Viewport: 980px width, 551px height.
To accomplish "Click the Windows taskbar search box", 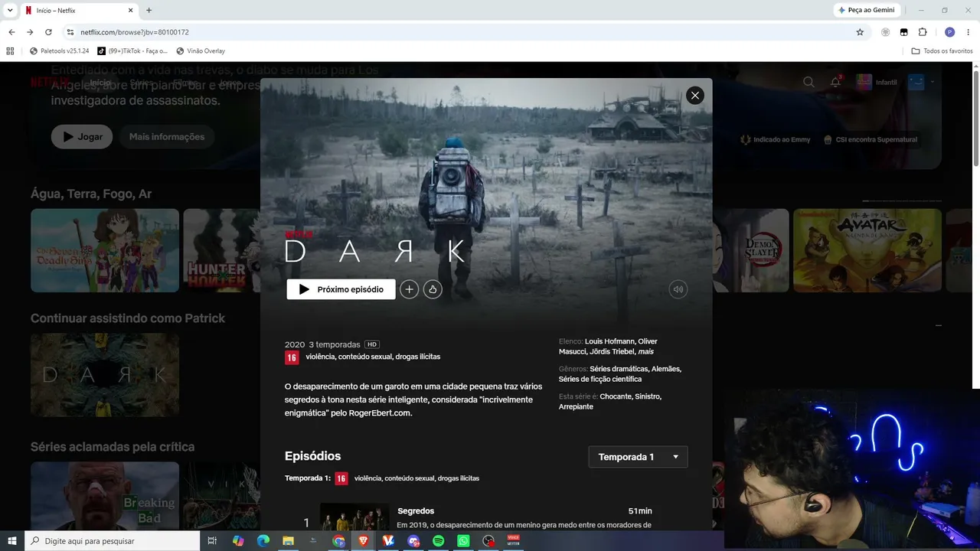I will click(113, 541).
